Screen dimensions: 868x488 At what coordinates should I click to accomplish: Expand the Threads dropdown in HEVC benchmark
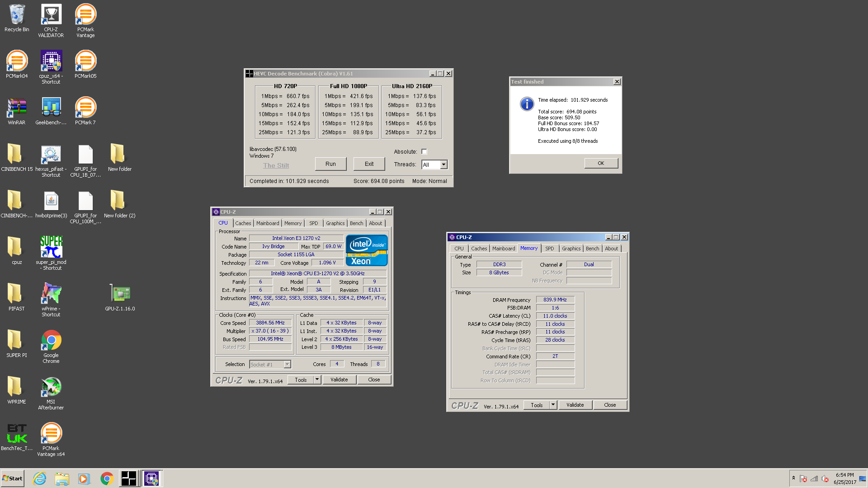coord(444,164)
